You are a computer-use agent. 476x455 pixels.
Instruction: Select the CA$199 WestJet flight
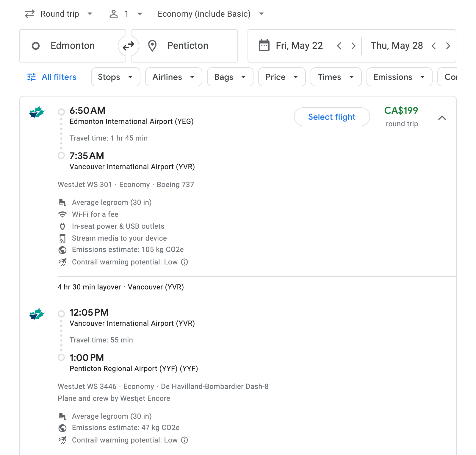(x=332, y=117)
